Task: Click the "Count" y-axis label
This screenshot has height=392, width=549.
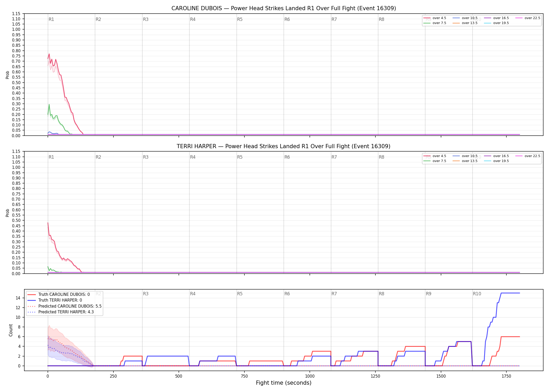Action: pyautogui.click(x=11, y=330)
